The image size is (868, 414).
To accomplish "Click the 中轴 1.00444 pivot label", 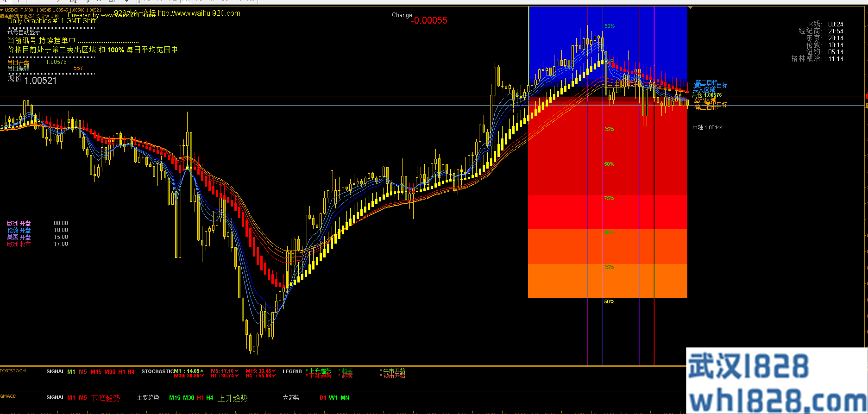I will coord(707,127).
